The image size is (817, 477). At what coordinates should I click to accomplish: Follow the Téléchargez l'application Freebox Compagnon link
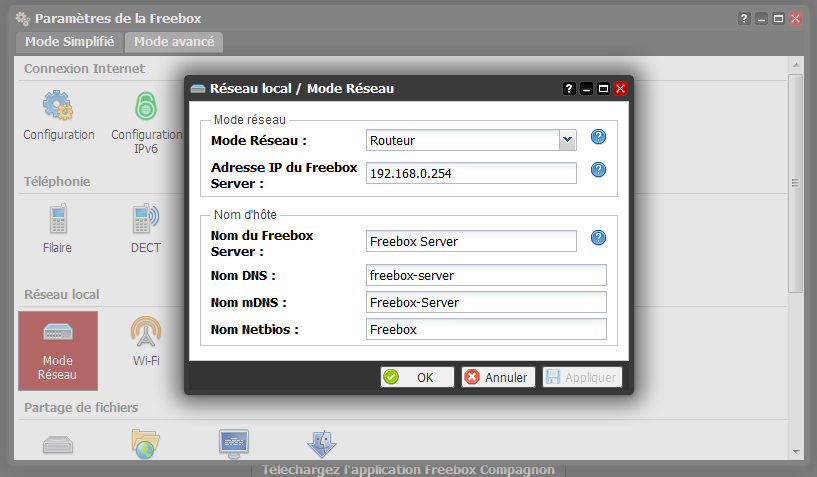408,470
